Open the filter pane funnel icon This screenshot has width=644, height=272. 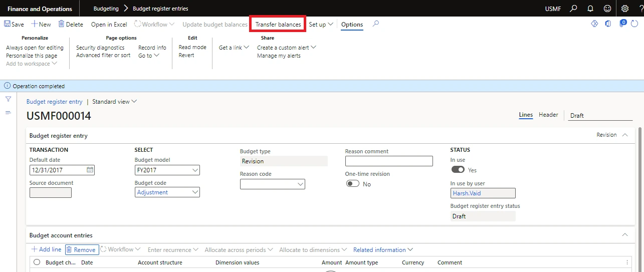click(x=8, y=99)
